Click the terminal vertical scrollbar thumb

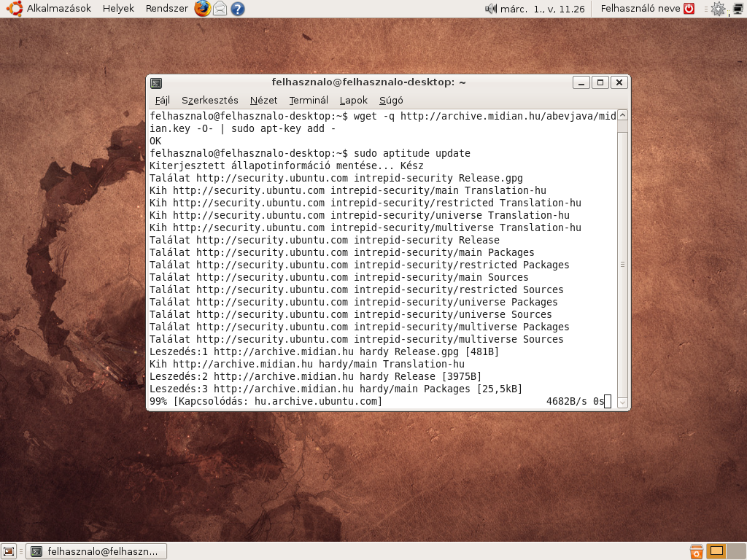click(622, 264)
